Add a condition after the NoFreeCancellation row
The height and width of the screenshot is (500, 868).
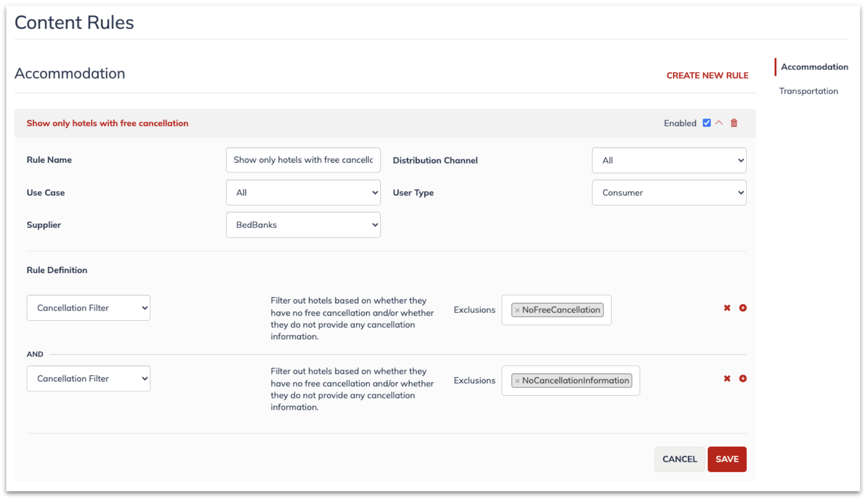click(743, 308)
